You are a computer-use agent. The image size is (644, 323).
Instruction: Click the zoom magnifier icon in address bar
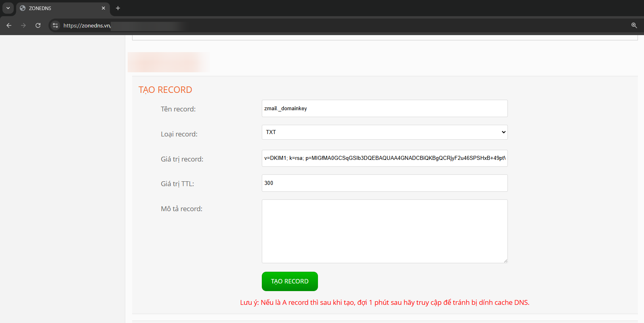point(634,25)
